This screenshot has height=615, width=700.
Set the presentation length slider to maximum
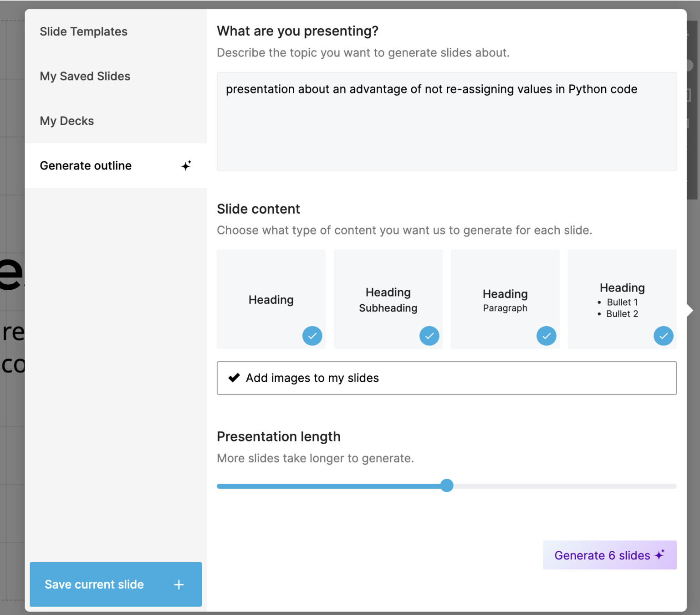point(675,486)
